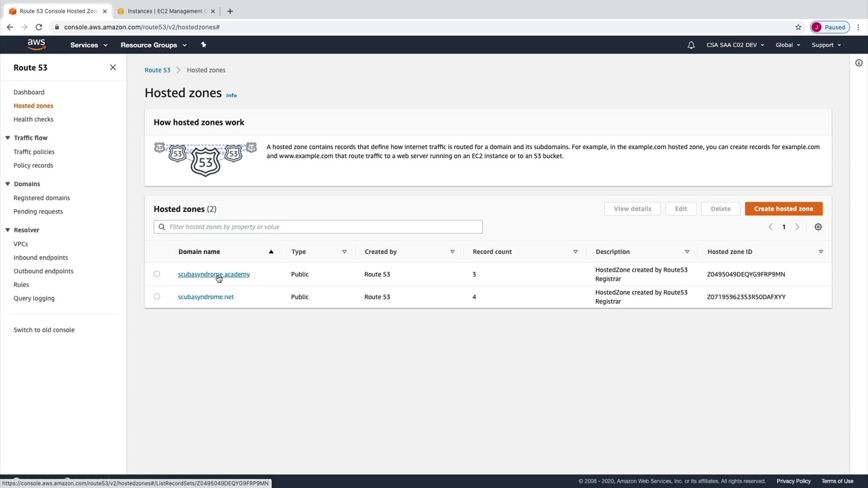
Task: Close the Route 53 side panel
Action: click(x=113, y=68)
